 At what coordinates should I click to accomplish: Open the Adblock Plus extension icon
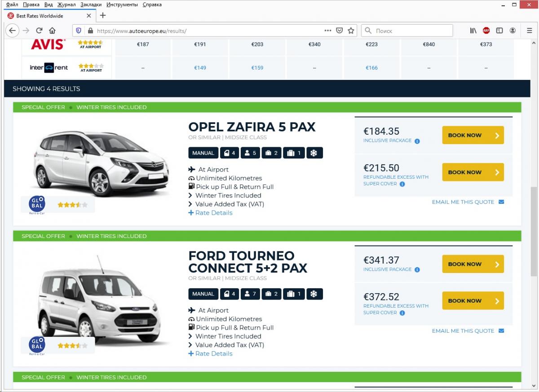tap(486, 31)
